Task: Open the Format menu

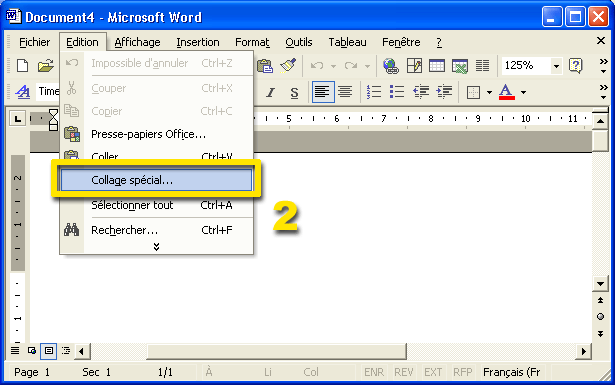Action: pyautogui.click(x=252, y=42)
